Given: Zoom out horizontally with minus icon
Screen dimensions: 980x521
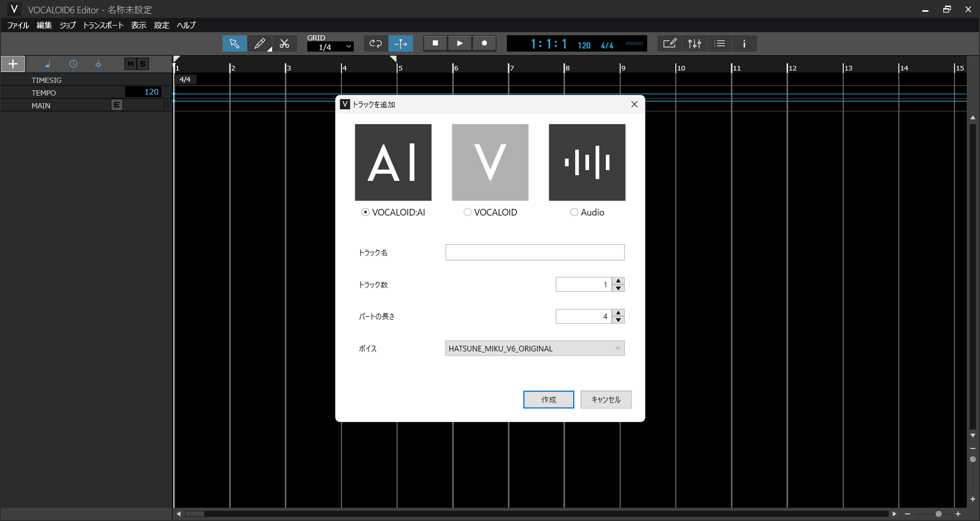Looking at the screenshot, I should (908, 514).
